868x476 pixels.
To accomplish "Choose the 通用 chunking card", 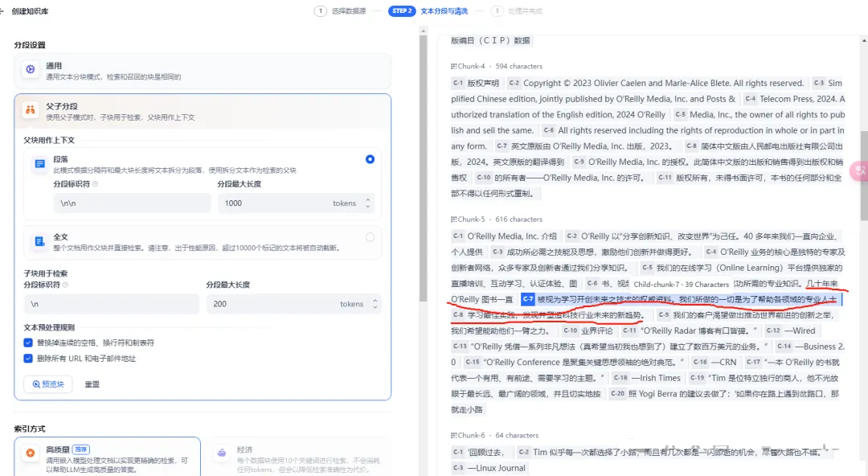I will tap(203, 71).
